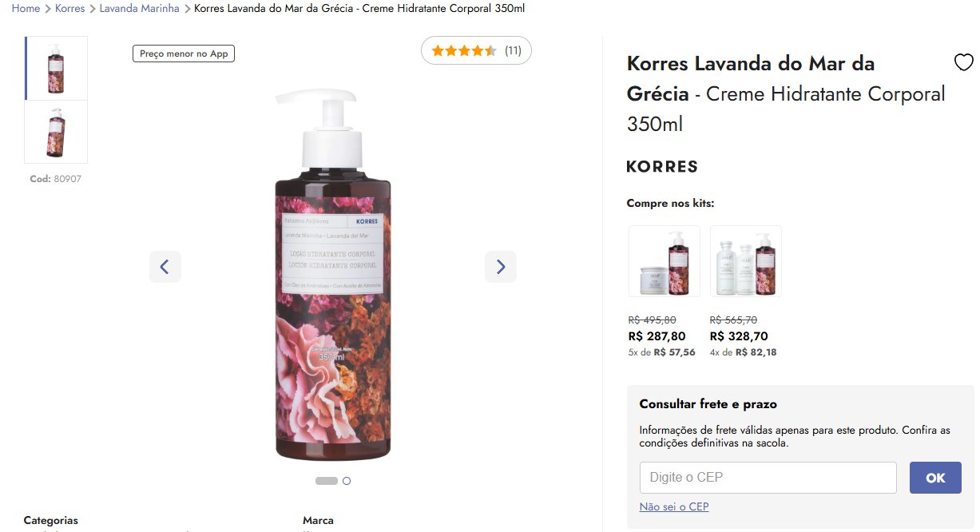Open Lavanda Marinha breadcrumb link

point(140,9)
